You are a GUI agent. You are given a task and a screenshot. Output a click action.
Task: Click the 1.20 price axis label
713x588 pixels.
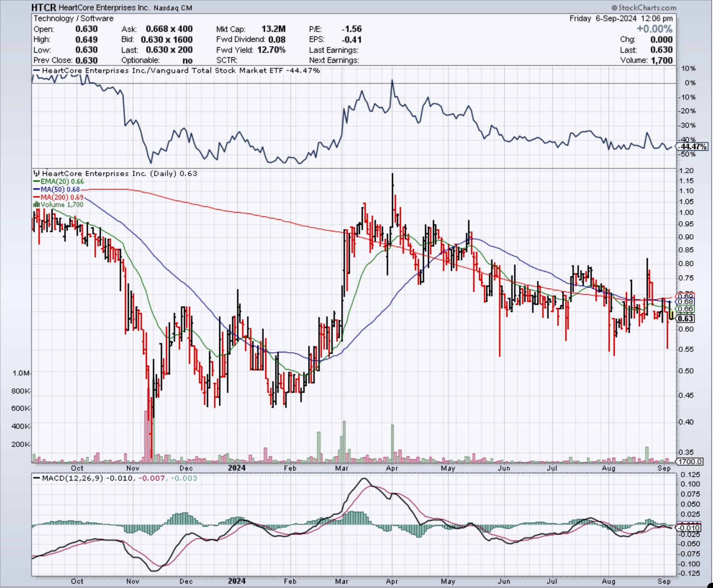(687, 171)
